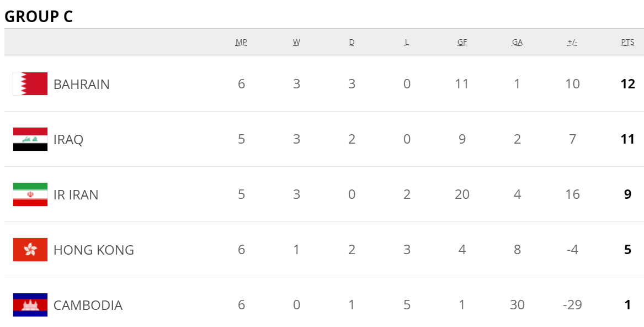Viewport: 644px width, 327px height.
Task: Click the W wins column header
Action: pyautogui.click(x=296, y=43)
